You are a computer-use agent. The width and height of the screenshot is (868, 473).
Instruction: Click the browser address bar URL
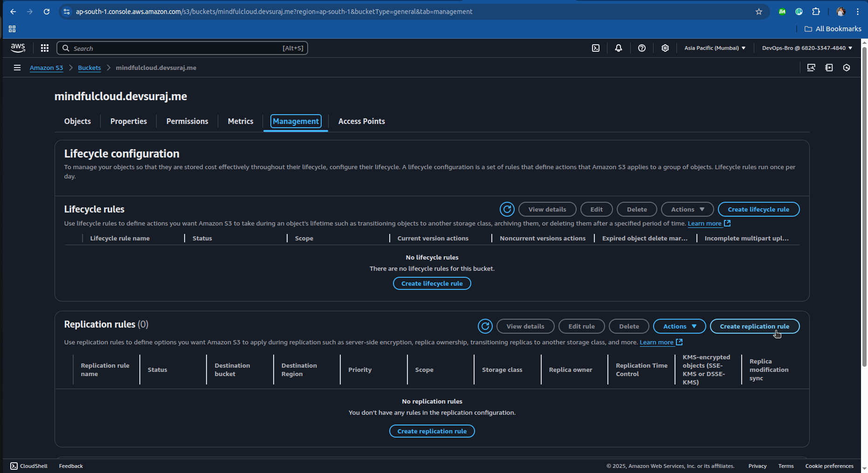coord(274,12)
